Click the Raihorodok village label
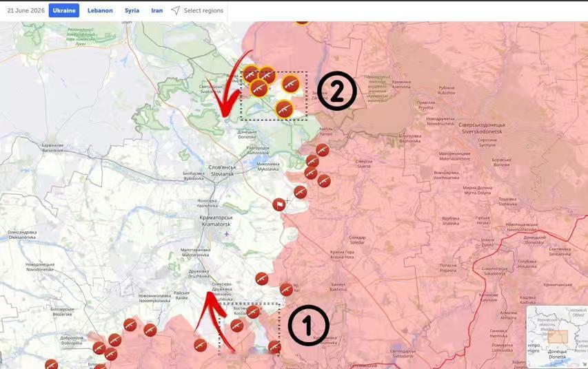This screenshot has width=588, height=369. click(x=258, y=151)
